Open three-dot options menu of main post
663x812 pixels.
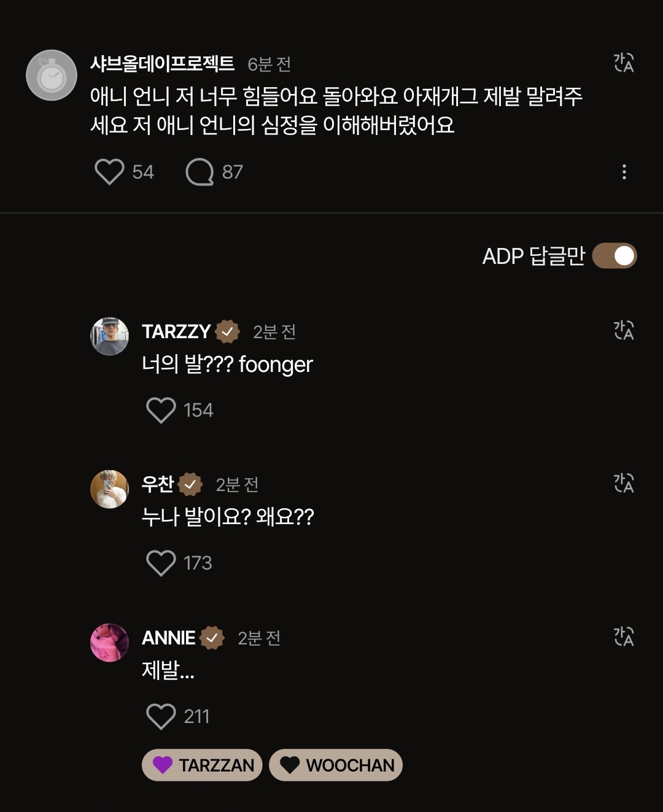[x=624, y=172]
